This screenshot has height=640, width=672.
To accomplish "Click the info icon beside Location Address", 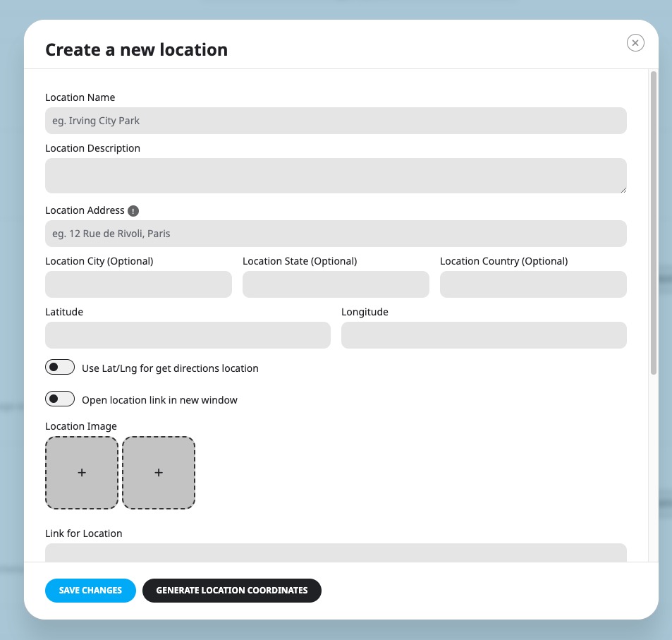I will click(133, 210).
